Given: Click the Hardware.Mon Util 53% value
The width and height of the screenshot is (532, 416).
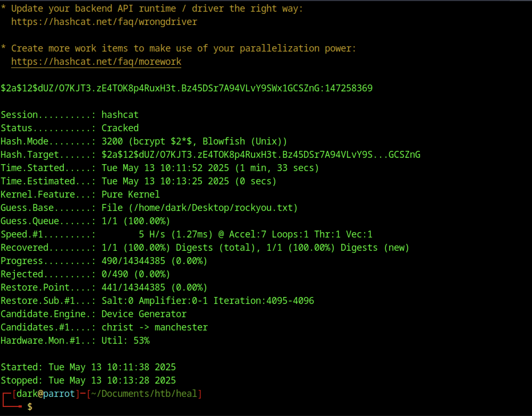Looking at the screenshot, I should point(125,341).
